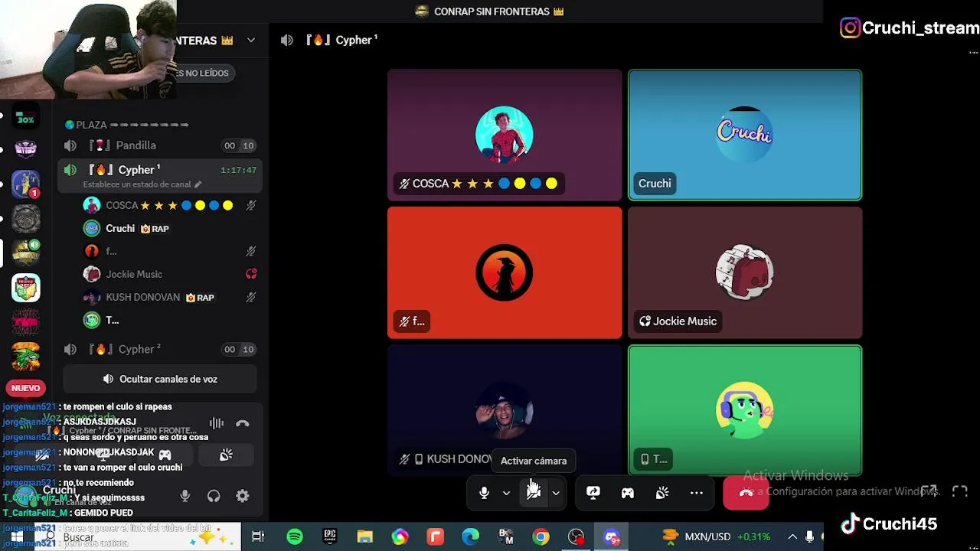This screenshot has height=551, width=980.
Task: Open the T... user in channel list
Action: [170, 320]
